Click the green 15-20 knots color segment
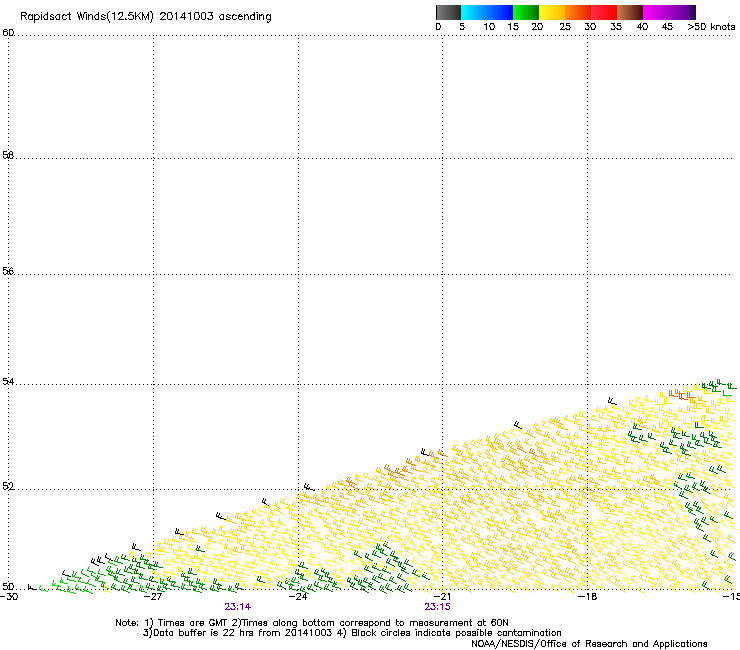740x650 pixels. 526,12
